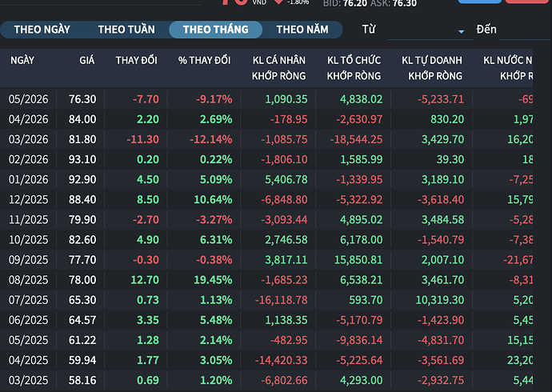Click price 93.10 in the 02/2026 row
The height and width of the screenshot is (392, 552).
pyautogui.click(x=82, y=159)
